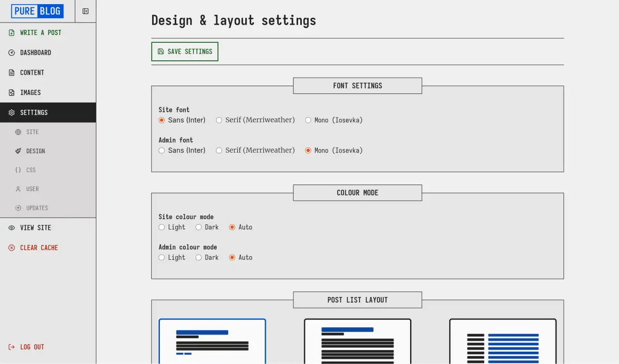Image resolution: width=619 pixels, height=364 pixels.
Task: Click the User person icon
Action: pos(18,189)
